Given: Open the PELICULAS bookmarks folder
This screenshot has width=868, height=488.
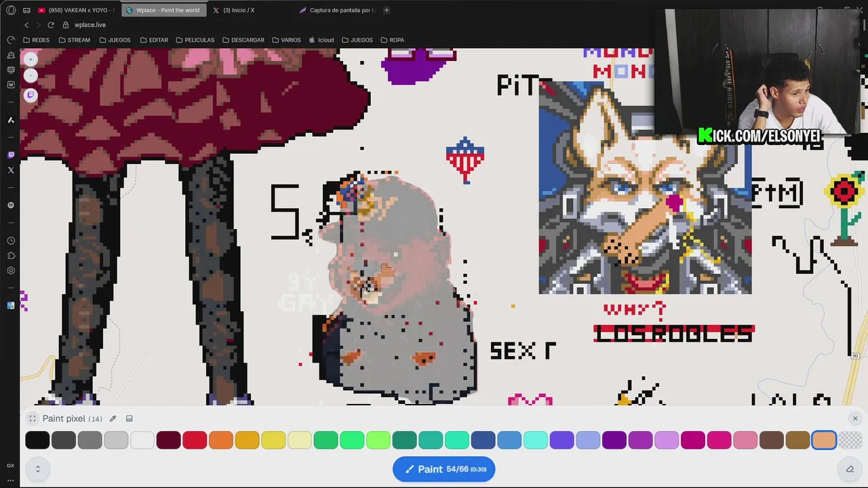Looking at the screenshot, I should click(195, 40).
